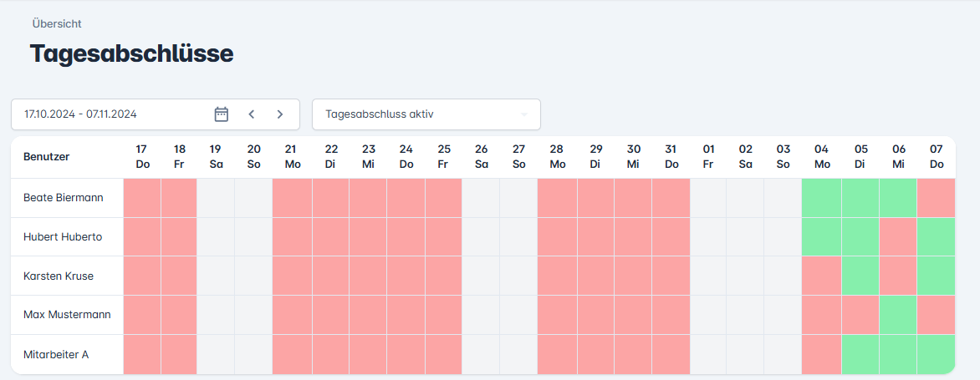Screen dimensions: 980x380
Task: Click the 21 Mo day column header
Action: pyautogui.click(x=293, y=156)
